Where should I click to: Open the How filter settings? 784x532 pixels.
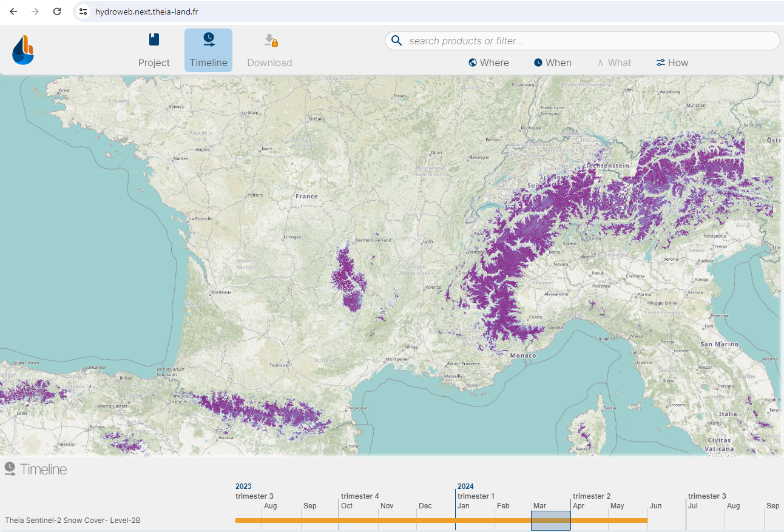(x=672, y=62)
